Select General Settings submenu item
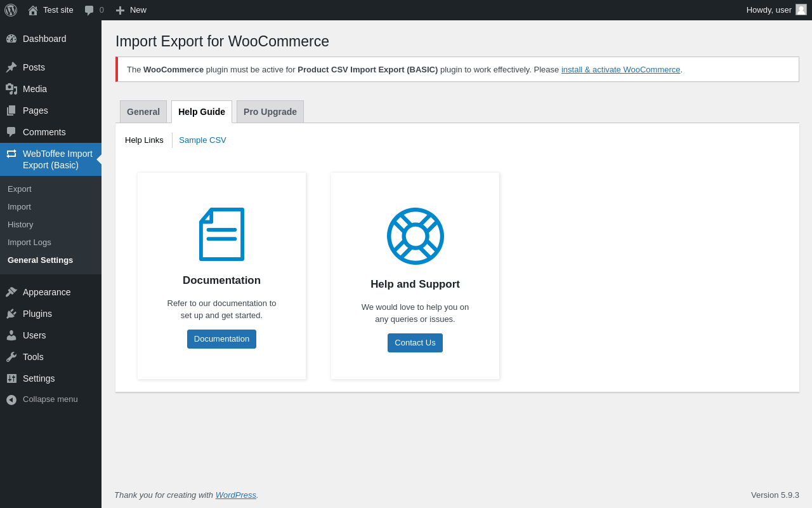Screen dimensions: 812x508 coord(51,260)
